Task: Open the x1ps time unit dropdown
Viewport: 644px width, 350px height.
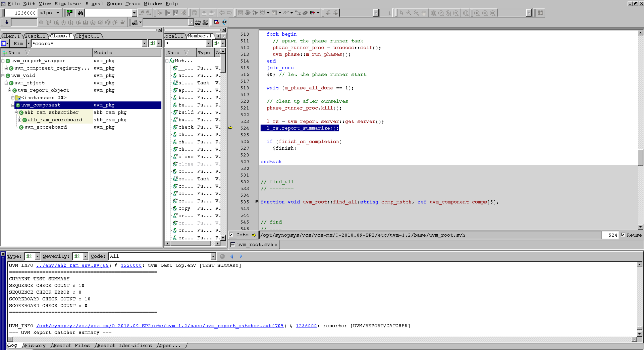Action: [58, 13]
